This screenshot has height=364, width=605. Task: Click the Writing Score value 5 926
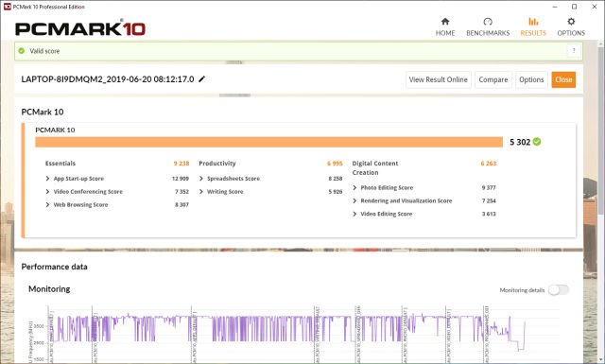(x=336, y=192)
